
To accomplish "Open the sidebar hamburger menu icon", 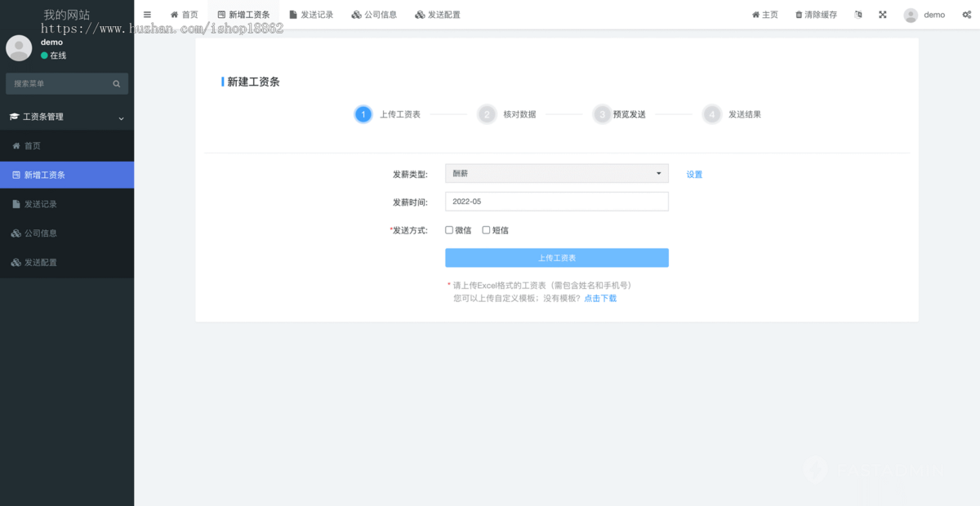I will click(x=147, y=14).
